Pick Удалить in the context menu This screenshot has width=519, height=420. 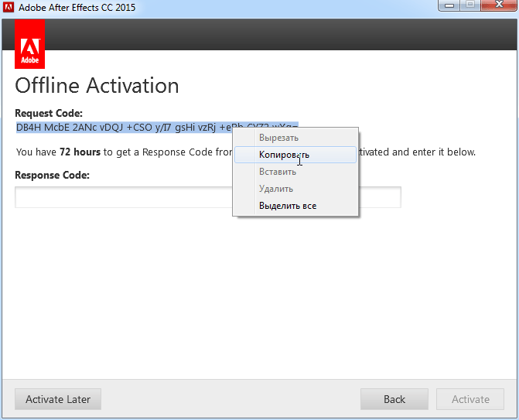pos(295,189)
